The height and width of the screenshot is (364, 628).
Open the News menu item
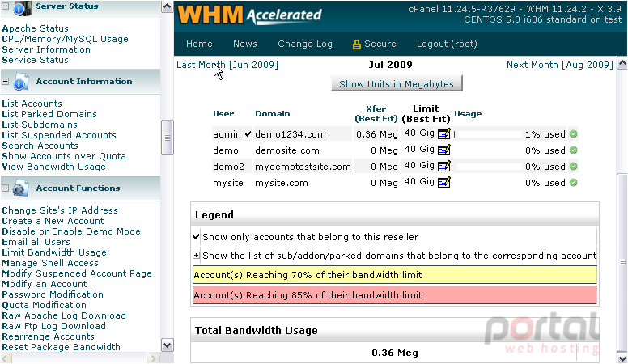(x=245, y=44)
